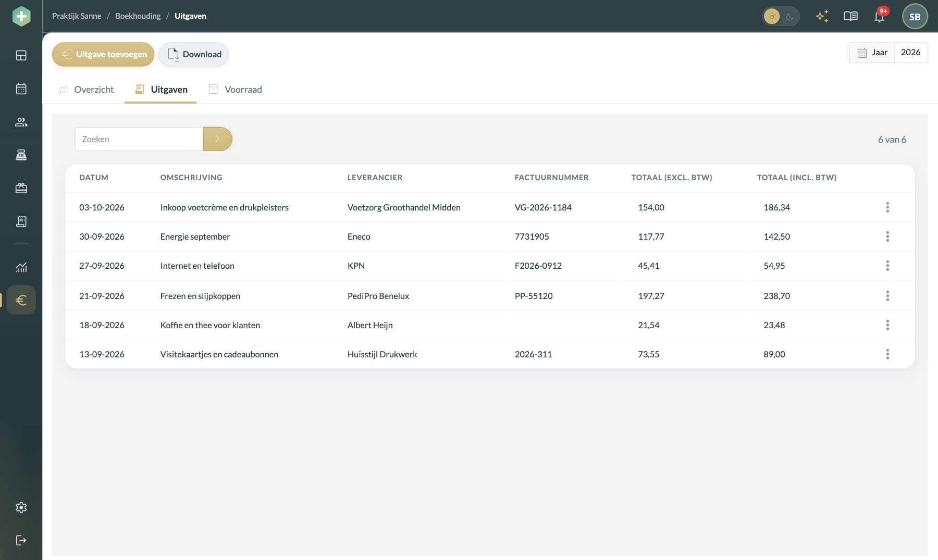This screenshot has height=560, width=938.
Task: Go to Boekhouding breadcrumb
Action: coord(138,16)
